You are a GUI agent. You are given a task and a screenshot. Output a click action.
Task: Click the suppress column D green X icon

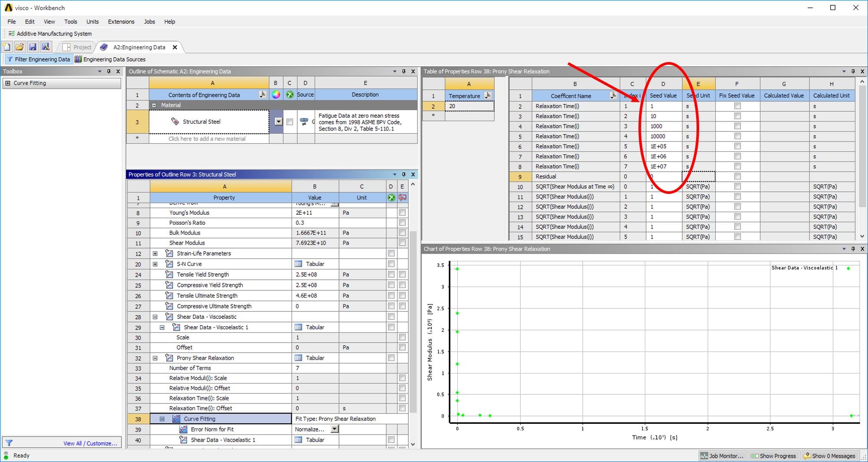coord(391,197)
